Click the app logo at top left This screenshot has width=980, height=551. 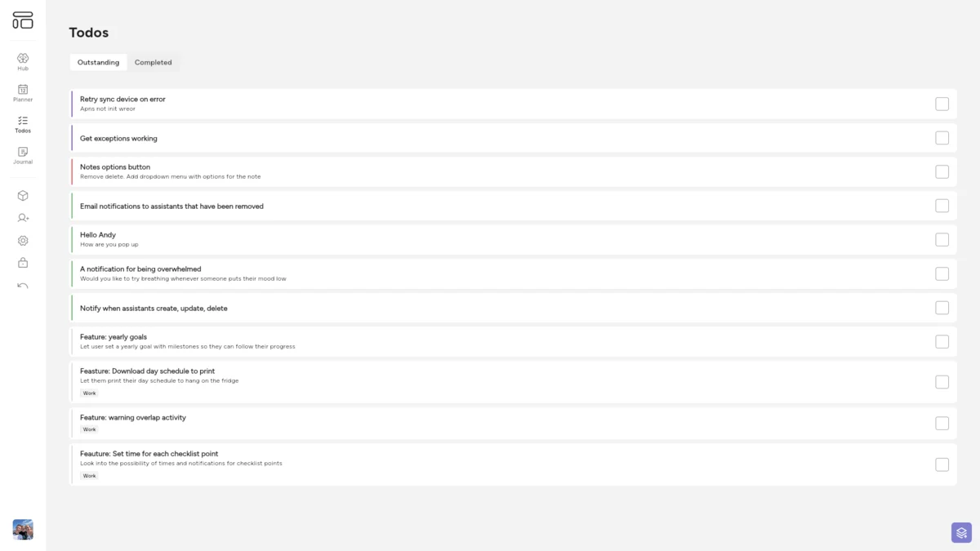[x=23, y=20]
